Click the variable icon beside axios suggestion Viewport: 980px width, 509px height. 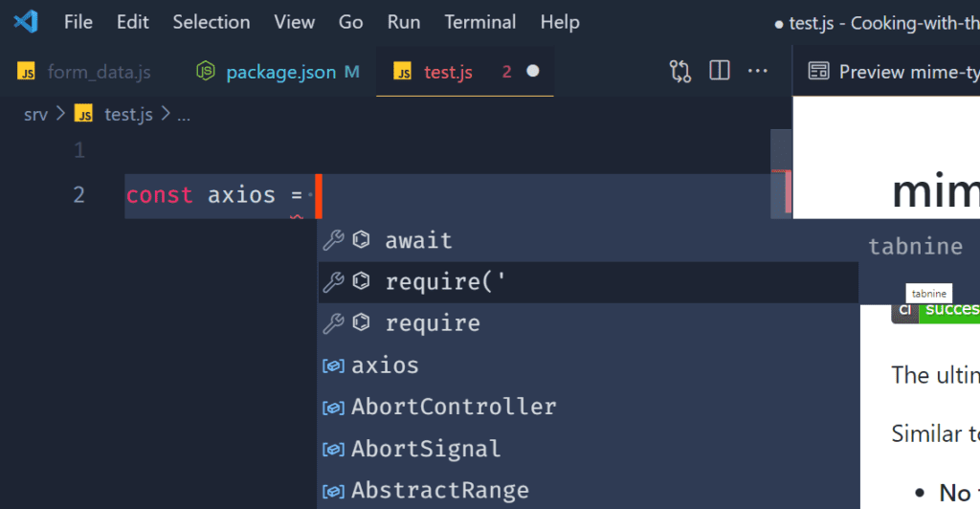point(333,366)
